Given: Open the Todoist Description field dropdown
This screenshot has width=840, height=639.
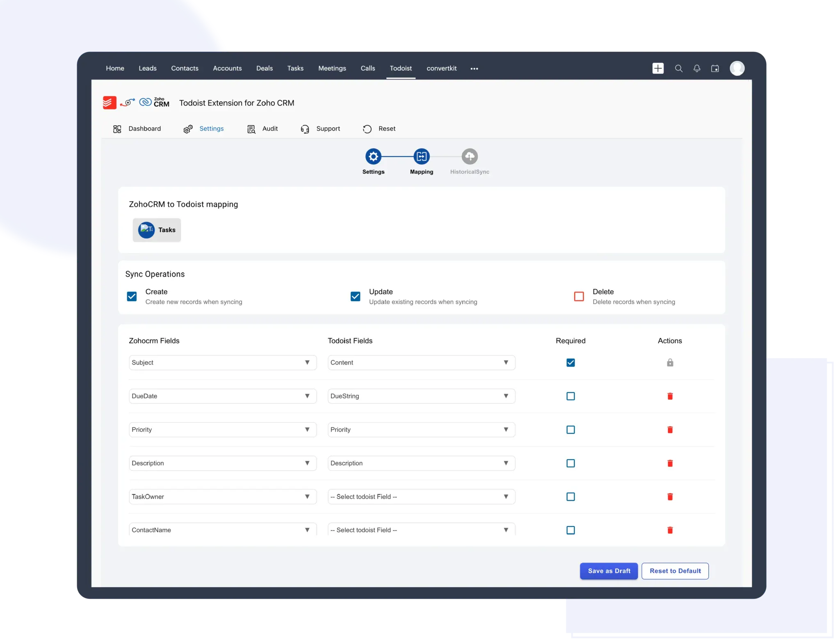Looking at the screenshot, I should (421, 463).
